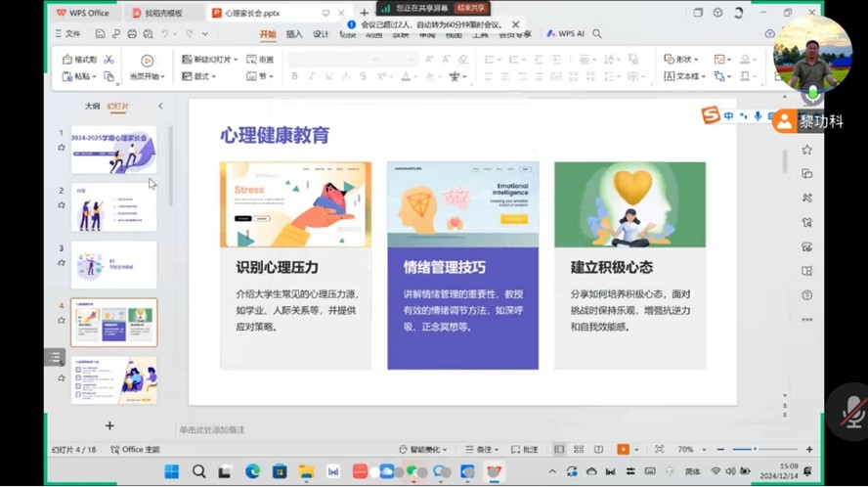Open the zoom percentage 70% dropdown

pos(703,450)
